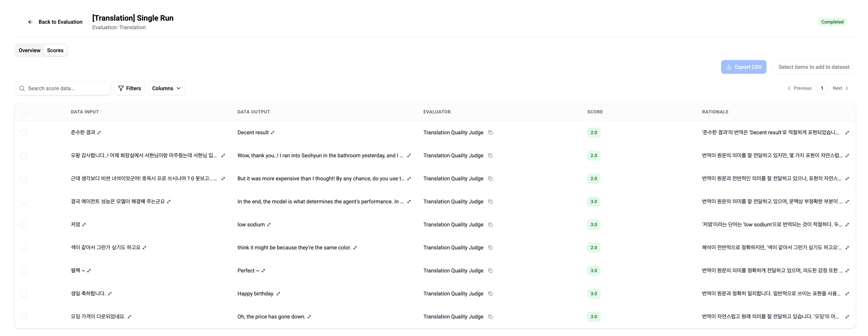The height and width of the screenshot is (336, 868).
Task: Go to the Previous page
Action: [800, 88]
